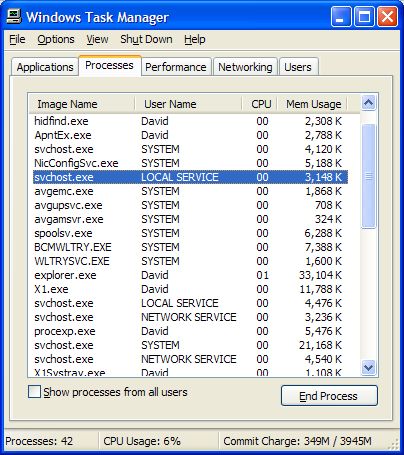Click the Task Manager title bar icon
The width and height of the screenshot is (404, 455).
[14, 16]
